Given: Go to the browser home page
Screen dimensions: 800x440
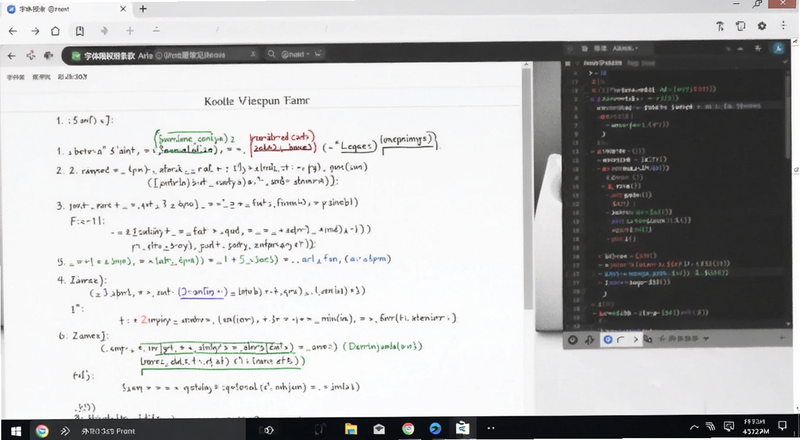Looking at the screenshot, I should click(55, 31).
